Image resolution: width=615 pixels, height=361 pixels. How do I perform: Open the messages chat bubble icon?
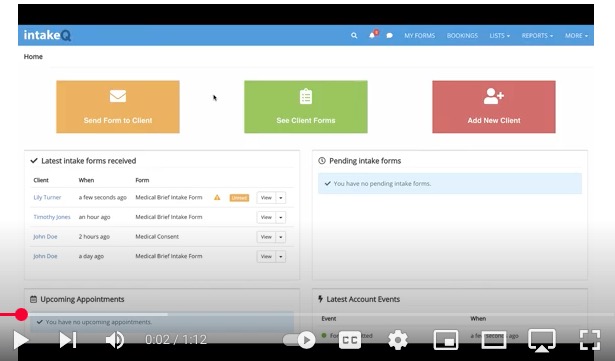(389, 35)
